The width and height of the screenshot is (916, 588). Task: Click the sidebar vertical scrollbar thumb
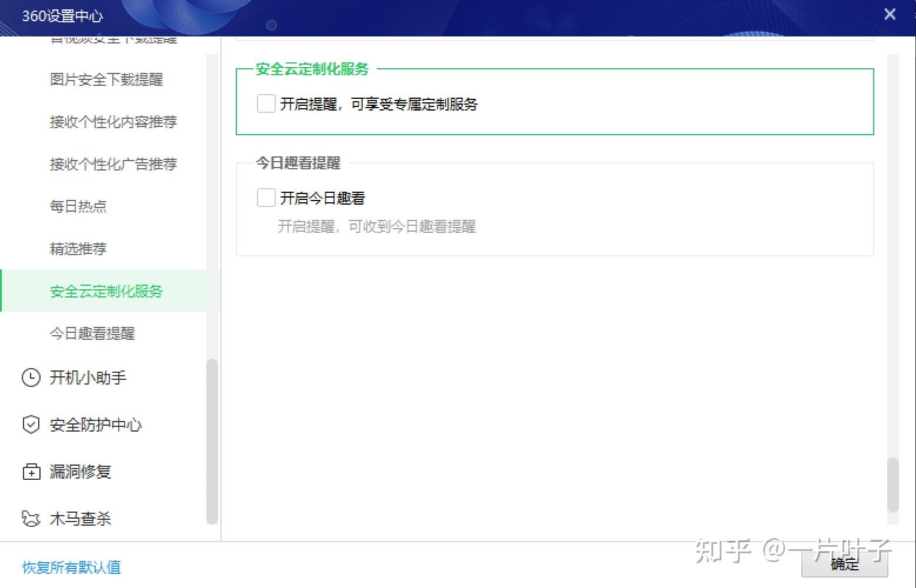tap(212, 441)
